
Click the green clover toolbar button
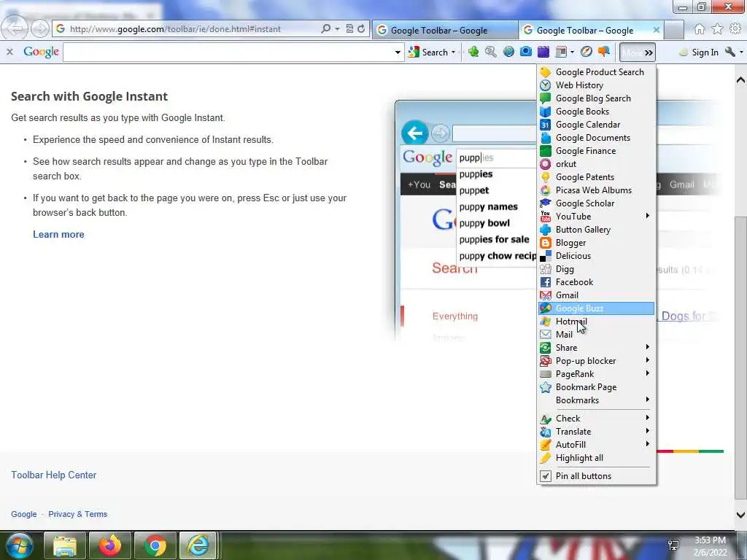point(473,52)
